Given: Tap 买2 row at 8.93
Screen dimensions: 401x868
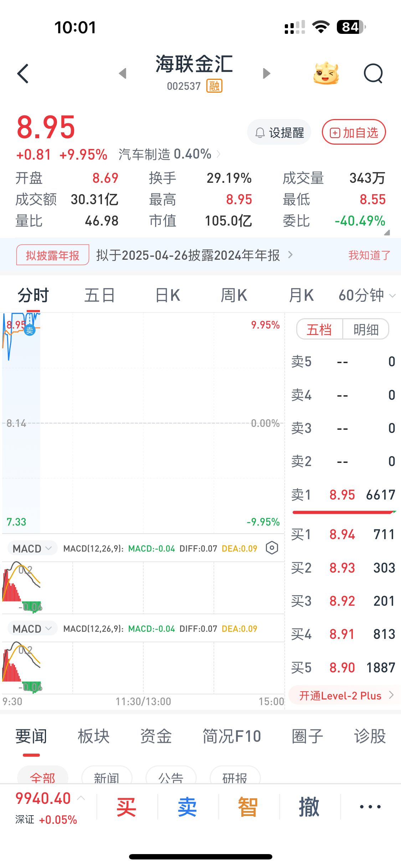Looking at the screenshot, I should (x=343, y=568).
